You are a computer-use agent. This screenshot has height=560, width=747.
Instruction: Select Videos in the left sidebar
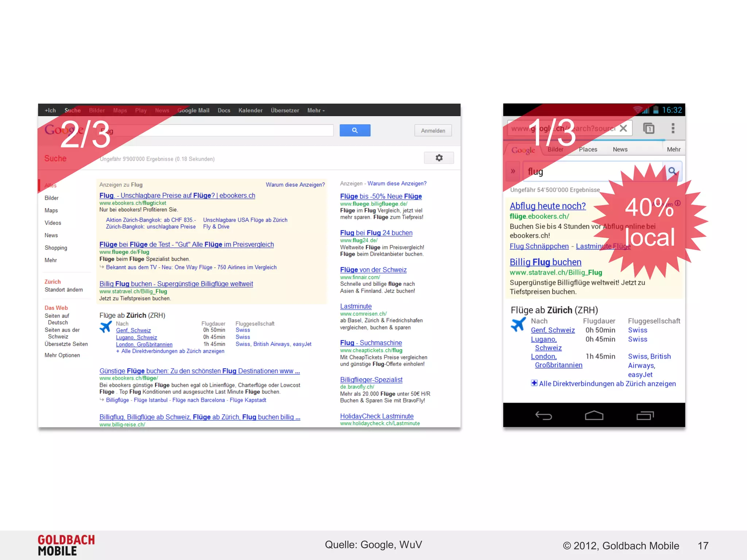[53, 223]
